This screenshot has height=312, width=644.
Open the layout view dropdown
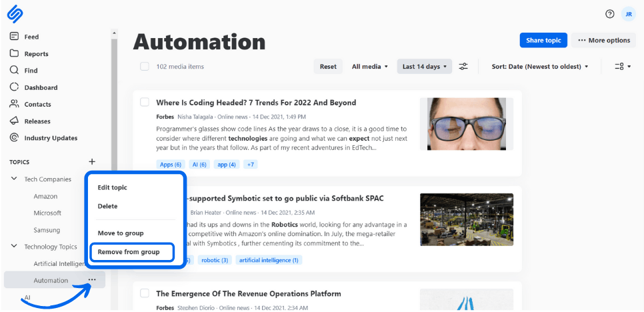(623, 67)
